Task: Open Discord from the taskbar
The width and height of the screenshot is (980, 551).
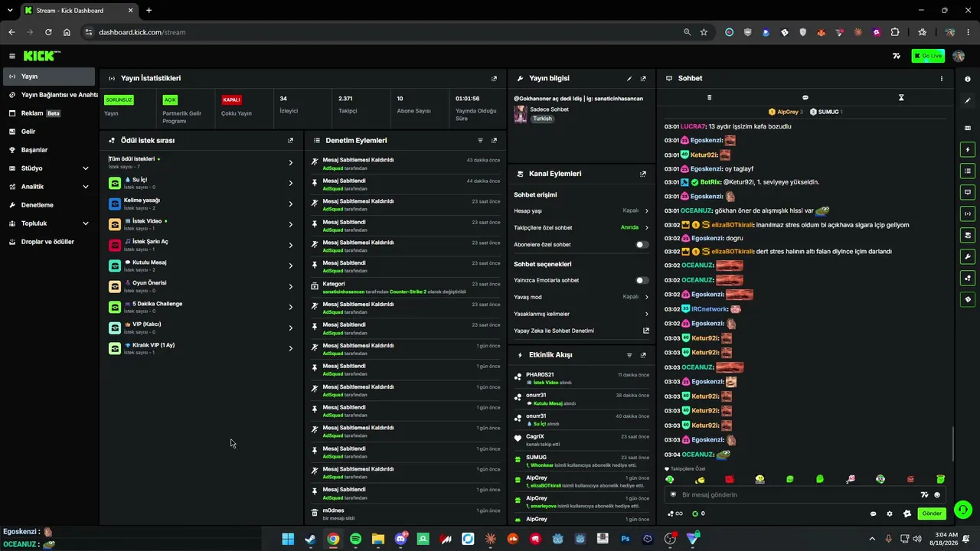Action: (x=400, y=539)
